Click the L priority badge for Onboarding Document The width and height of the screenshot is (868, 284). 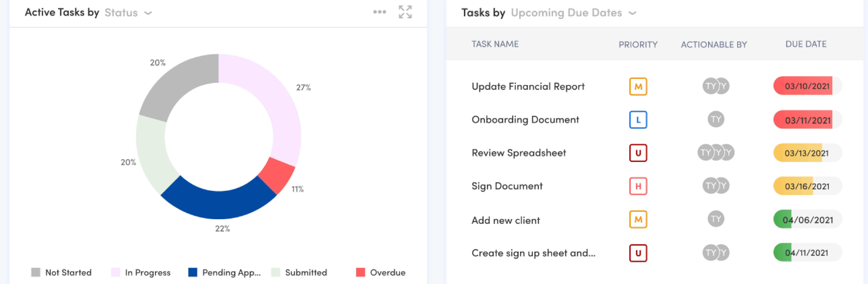click(638, 120)
